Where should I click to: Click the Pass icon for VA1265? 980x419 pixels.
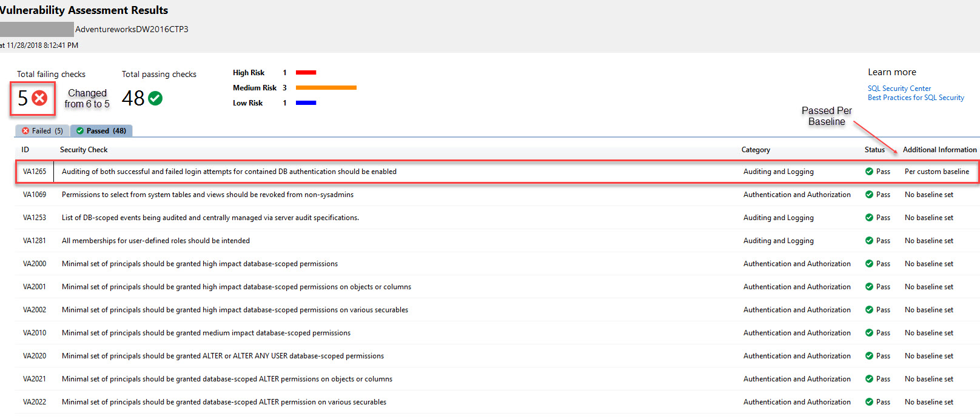(869, 172)
